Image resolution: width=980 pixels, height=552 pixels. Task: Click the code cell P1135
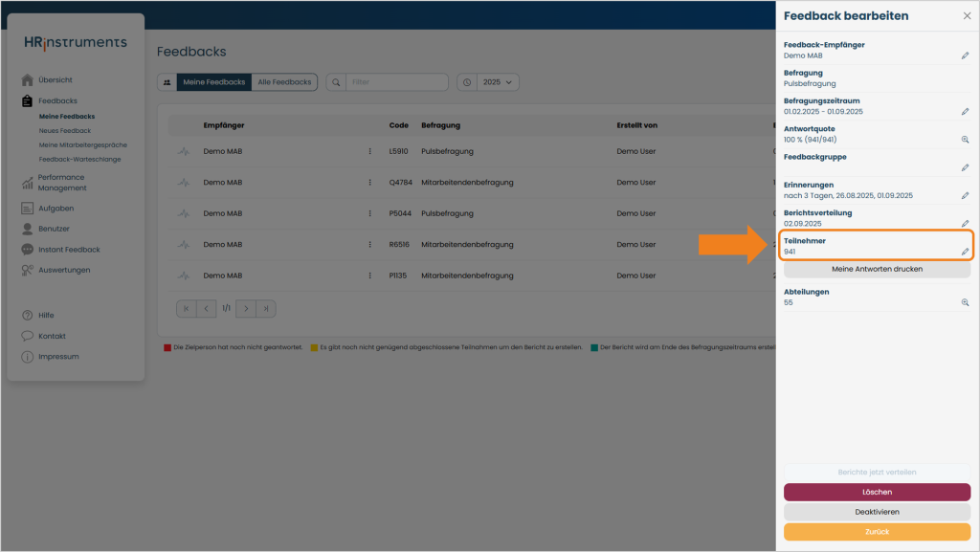(x=398, y=276)
